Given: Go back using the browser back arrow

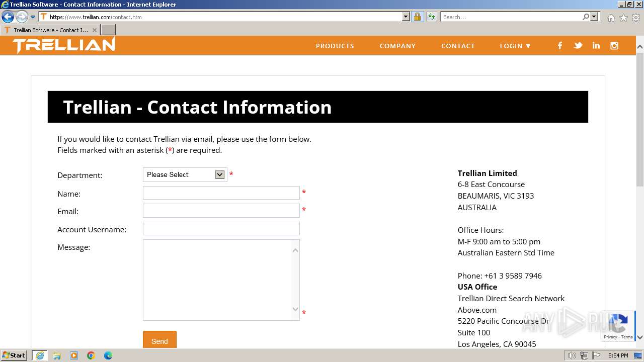Looking at the screenshot, I should [8, 17].
